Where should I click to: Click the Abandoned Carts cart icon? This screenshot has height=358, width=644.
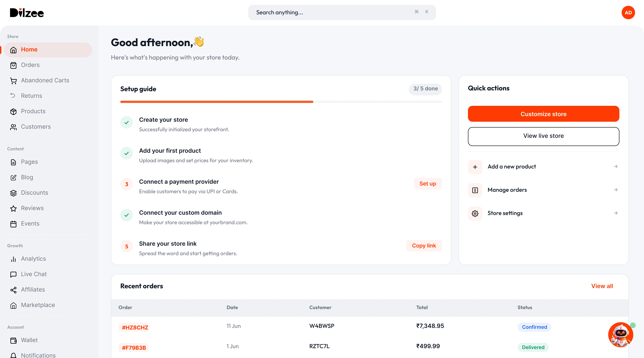(x=14, y=81)
